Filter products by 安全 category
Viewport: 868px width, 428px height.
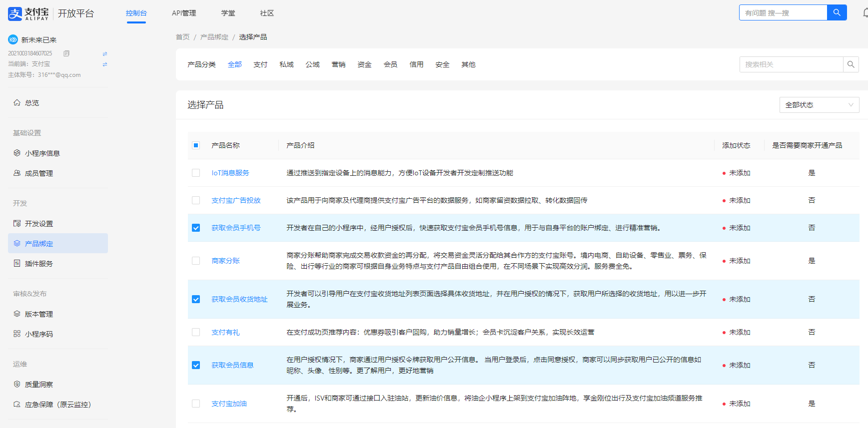point(443,64)
